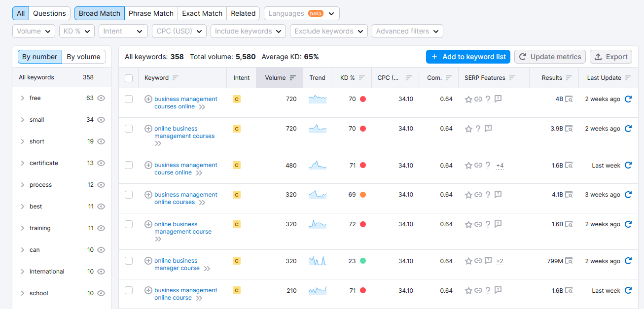Click plus icon next to 'online business manager course'
The width and height of the screenshot is (644, 309).
click(148, 261)
